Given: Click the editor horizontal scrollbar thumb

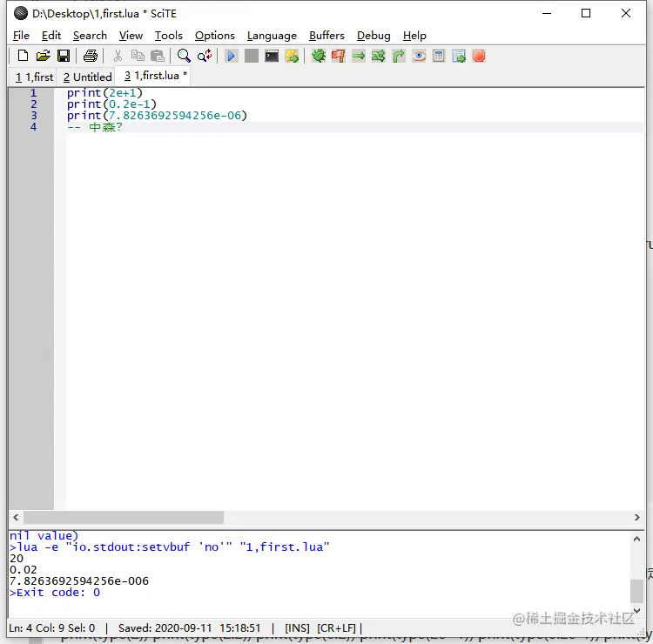Looking at the screenshot, I should [x=124, y=518].
